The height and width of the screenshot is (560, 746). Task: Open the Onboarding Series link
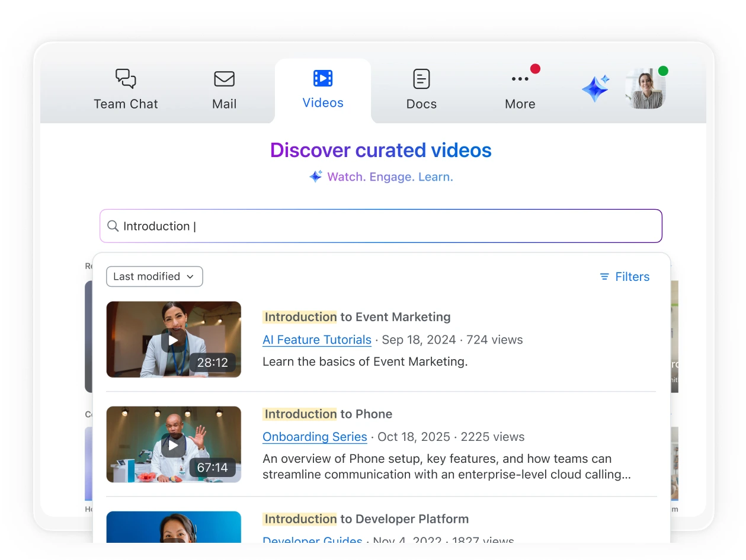[x=315, y=437]
